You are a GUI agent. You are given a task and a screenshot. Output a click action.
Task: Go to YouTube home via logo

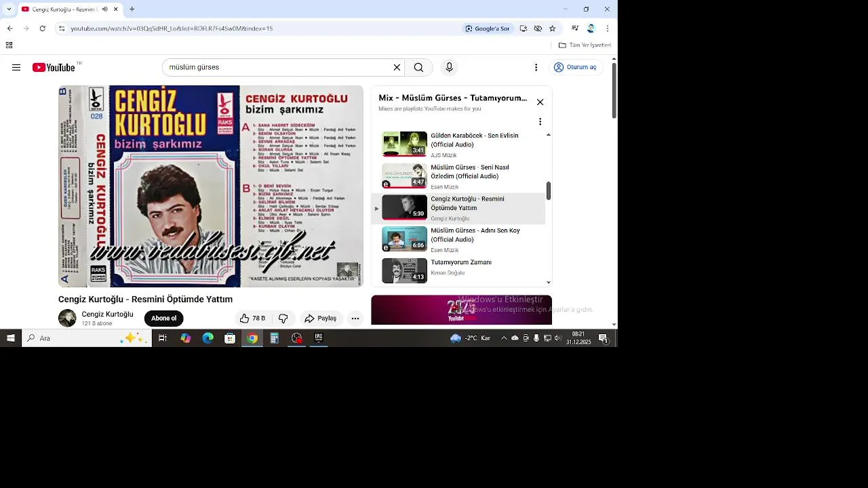[54, 67]
